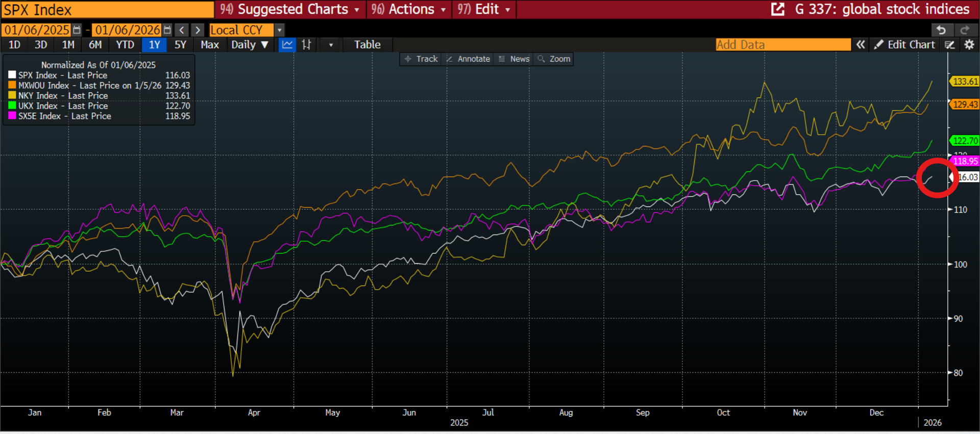Toggle the Track crosshair mode

click(421, 59)
